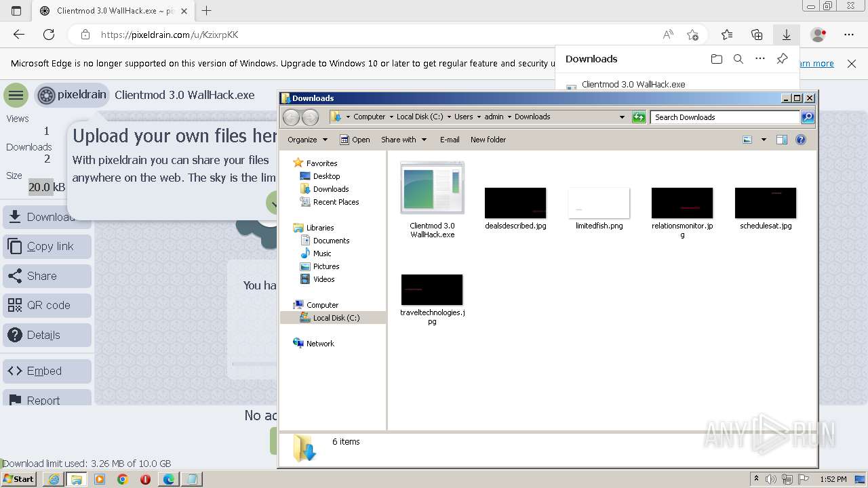Toggle Read aloud icon in address bar
This screenshot has height=488, width=868.
click(x=668, y=35)
